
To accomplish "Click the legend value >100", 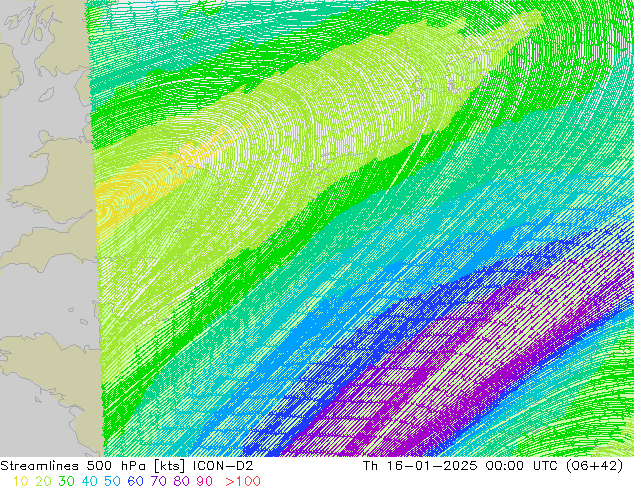I will coord(243,482).
